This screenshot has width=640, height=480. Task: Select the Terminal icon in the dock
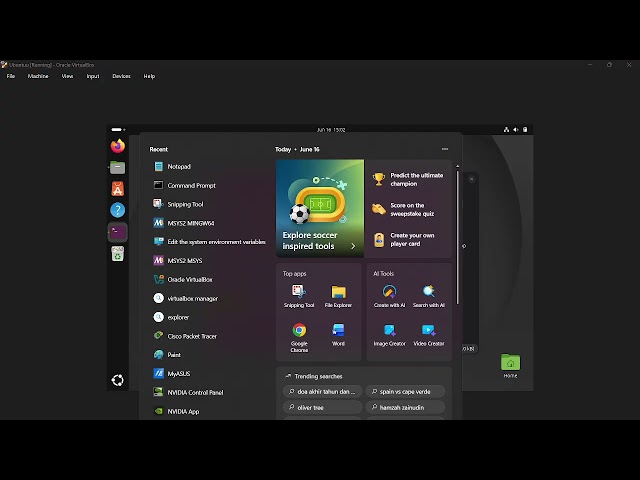point(118,232)
